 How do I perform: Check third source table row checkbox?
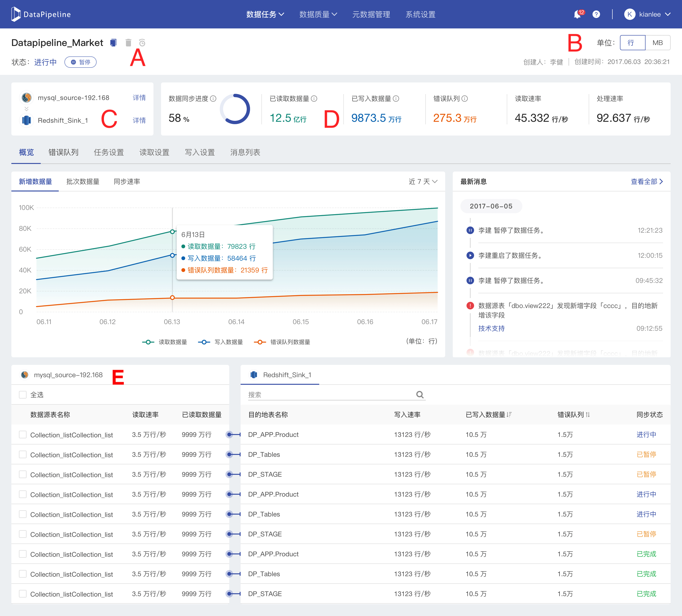[23, 474]
